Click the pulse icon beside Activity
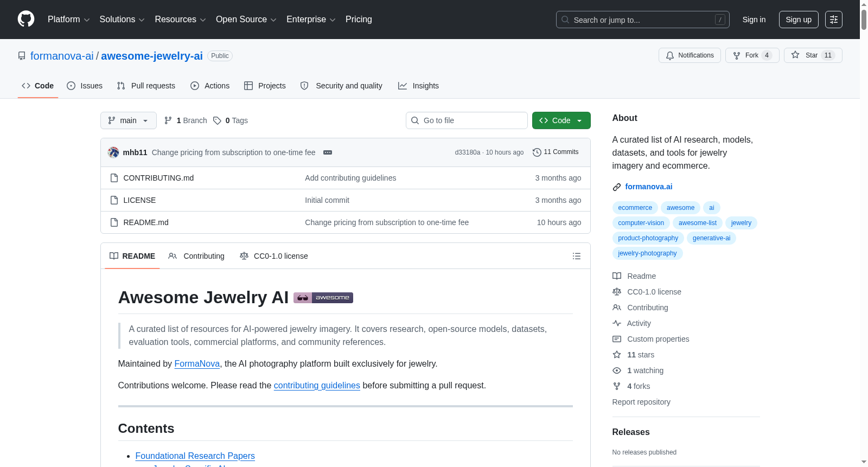This screenshot has width=868, height=467. [617, 323]
